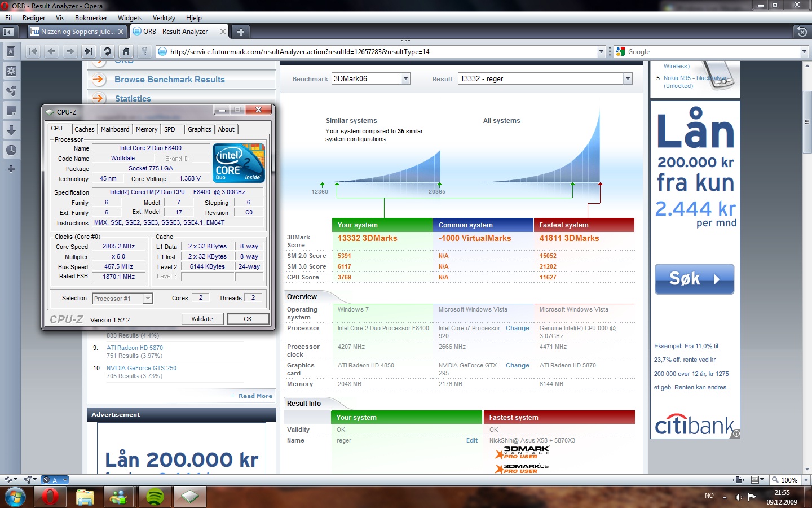This screenshot has width=812, height=508.
Task: Expand the address bar history dropdown
Action: click(x=601, y=51)
